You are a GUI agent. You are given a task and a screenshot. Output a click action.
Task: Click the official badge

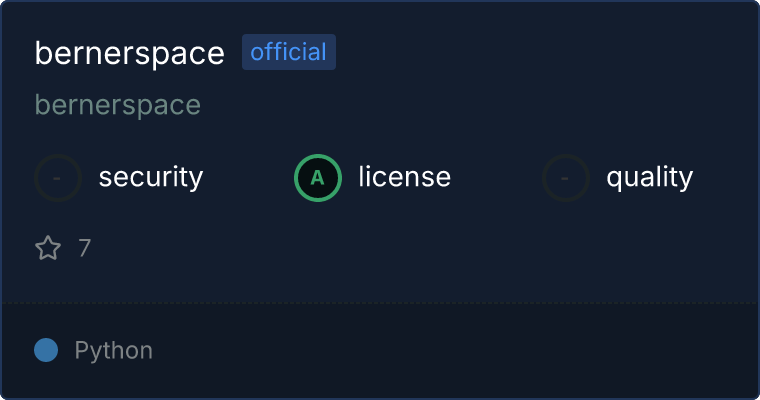point(288,52)
